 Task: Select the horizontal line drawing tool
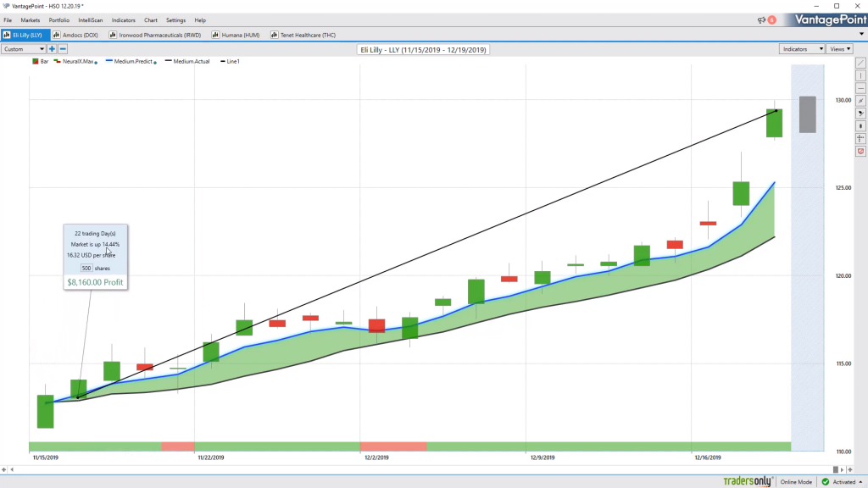(x=861, y=88)
